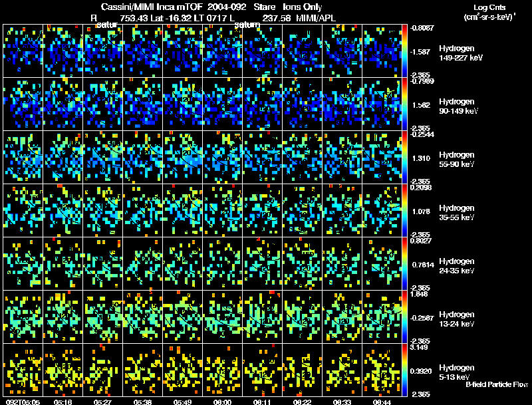The image size is (532, 405).
Task: Select the 90-149 keV panel at 05:49
Action: [182, 104]
